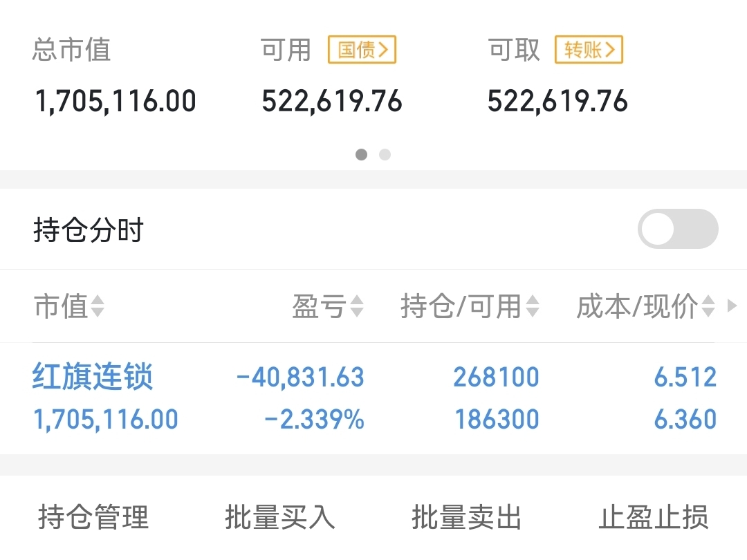
Task: Tap the -40,831.63 loss figure
Action: [x=300, y=377]
